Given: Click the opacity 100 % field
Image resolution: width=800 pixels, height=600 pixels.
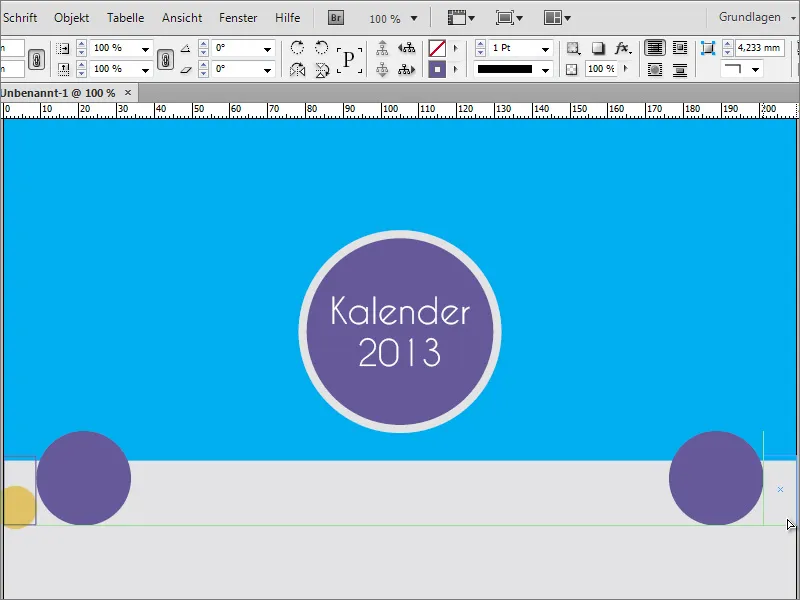Looking at the screenshot, I should pos(601,69).
